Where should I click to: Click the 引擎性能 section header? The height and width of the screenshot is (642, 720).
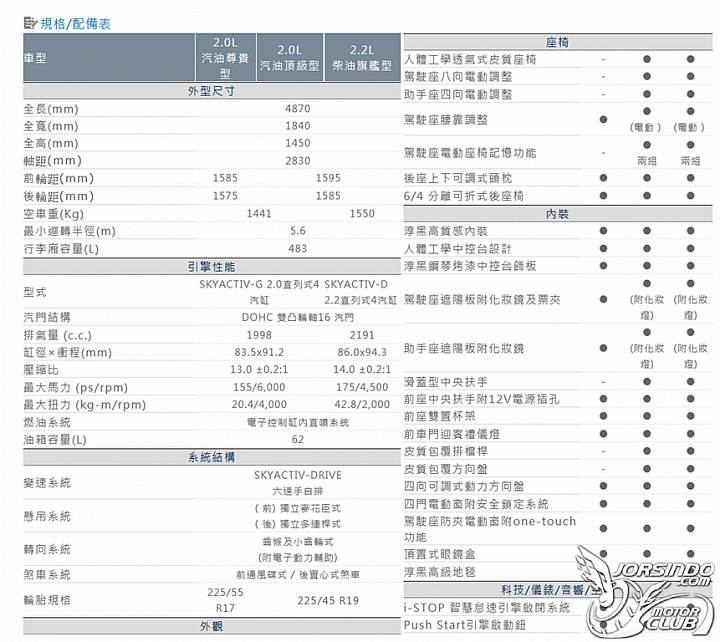[212, 267]
